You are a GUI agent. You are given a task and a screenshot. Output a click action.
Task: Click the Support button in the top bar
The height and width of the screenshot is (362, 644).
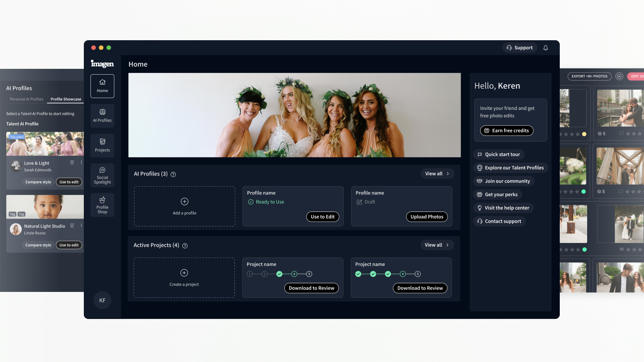click(x=520, y=48)
